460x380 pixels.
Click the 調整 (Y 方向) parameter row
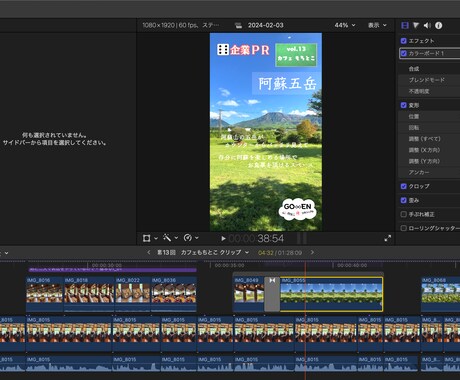tap(429, 161)
